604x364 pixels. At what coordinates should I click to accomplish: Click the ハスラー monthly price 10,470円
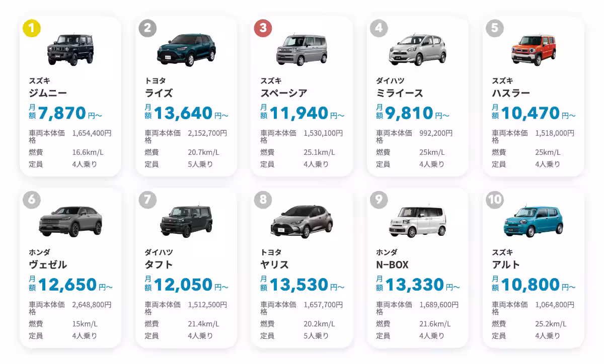click(534, 113)
